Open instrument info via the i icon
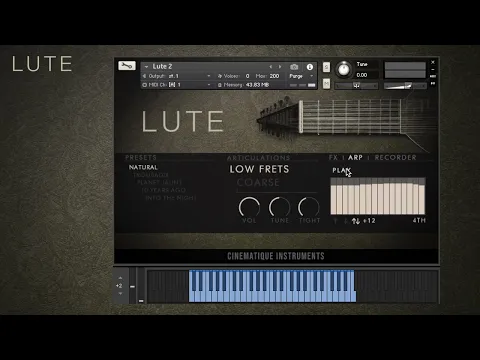Viewport: 480px width, 360px height. click(x=310, y=67)
